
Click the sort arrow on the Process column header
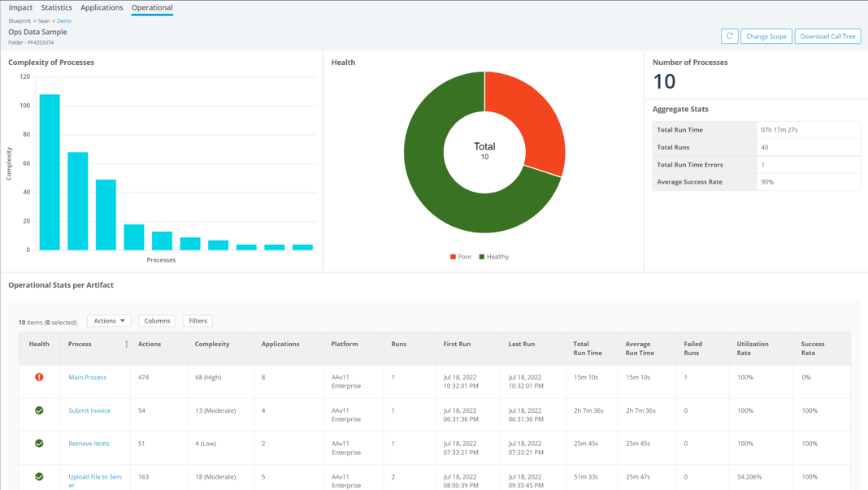click(128, 344)
